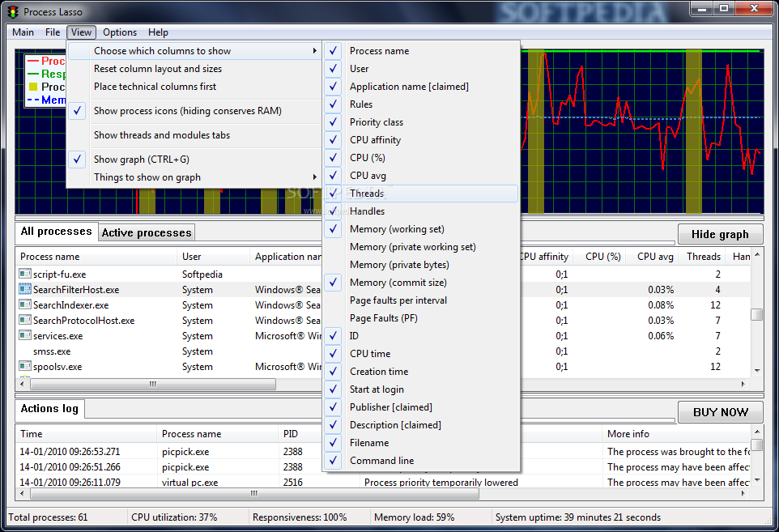This screenshot has height=532, width=779.
Task: Disable the Show graph (CTRL+G) option
Action: [141, 160]
